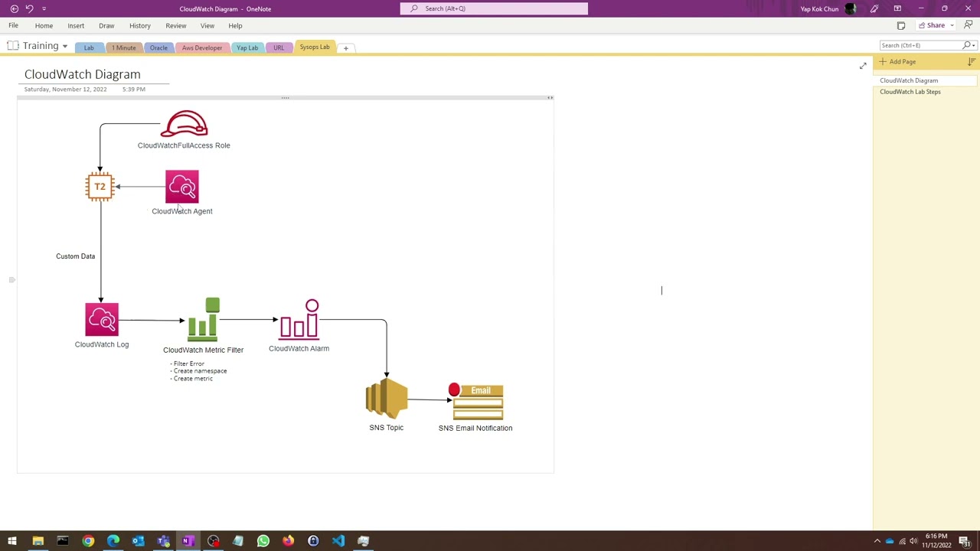The height and width of the screenshot is (551, 980).
Task: Click the Filter Error bullet text
Action: point(188,364)
